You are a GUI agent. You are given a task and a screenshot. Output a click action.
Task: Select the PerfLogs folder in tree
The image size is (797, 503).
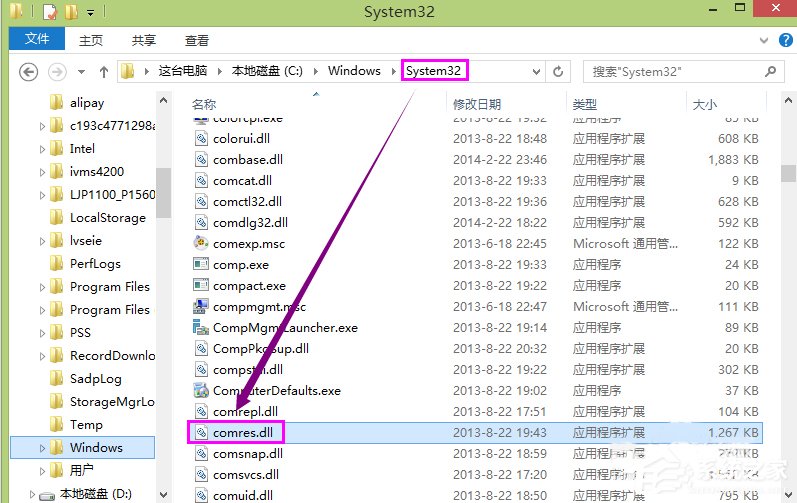click(85, 264)
